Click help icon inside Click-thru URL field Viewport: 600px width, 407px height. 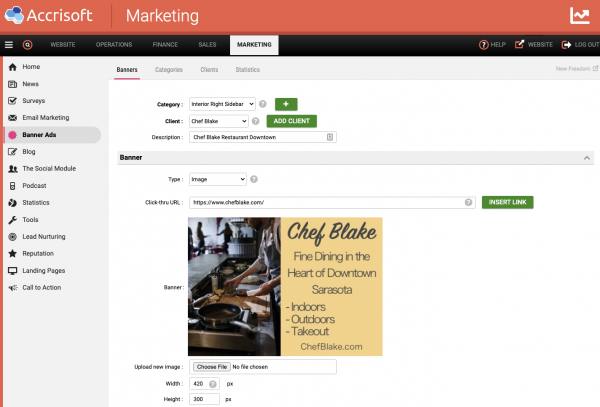click(x=468, y=202)
